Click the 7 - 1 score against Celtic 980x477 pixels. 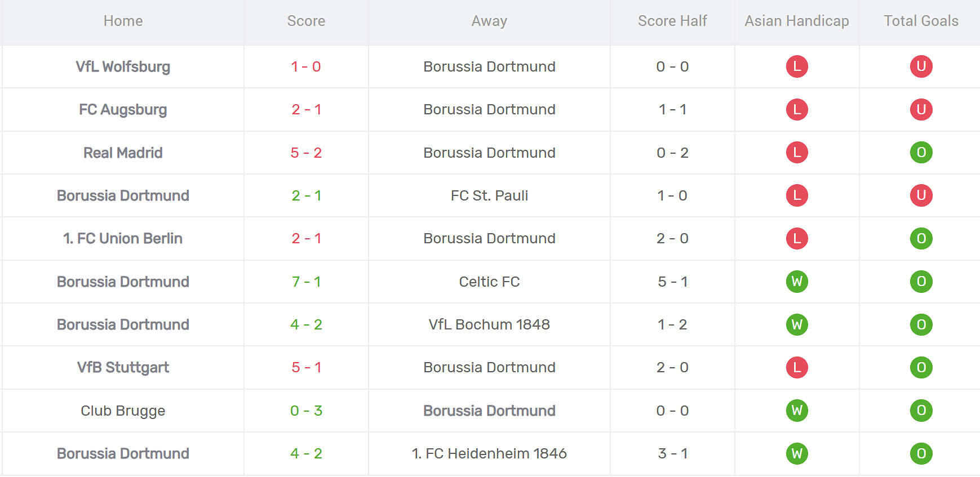click(306, 282)
